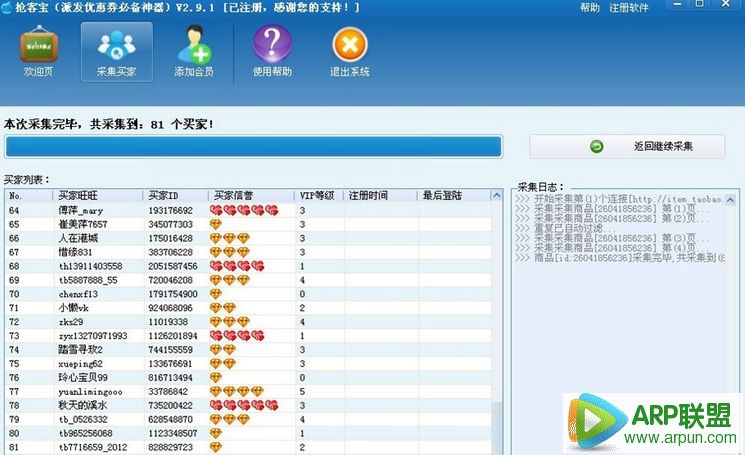Sort by the VIP等级 column header

[319, 195]
